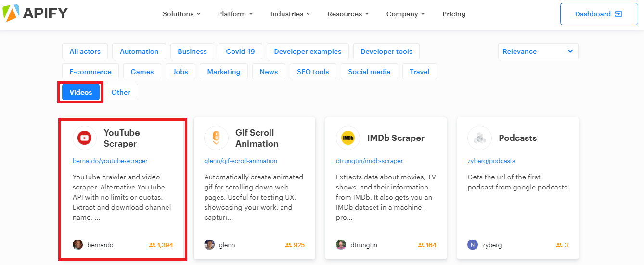Go to the Dashboard
Viewport: 644px width, 265px height.
tap(599, 14)
